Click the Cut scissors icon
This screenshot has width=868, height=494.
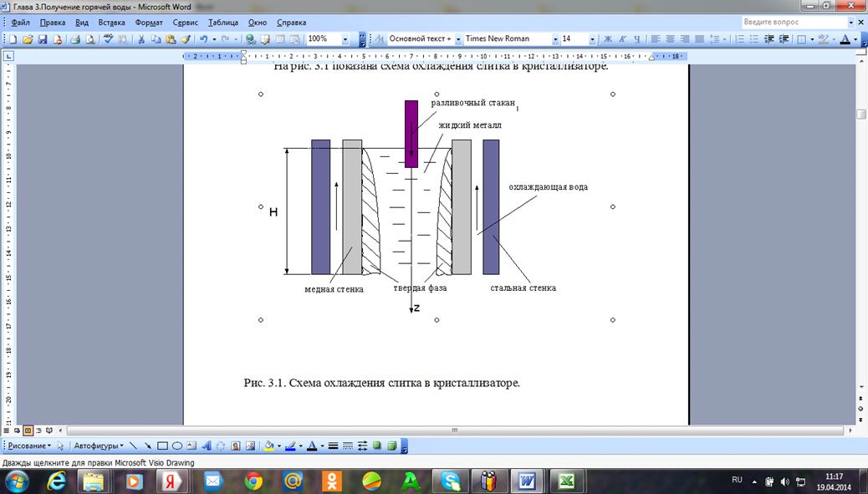click(142, 39)
